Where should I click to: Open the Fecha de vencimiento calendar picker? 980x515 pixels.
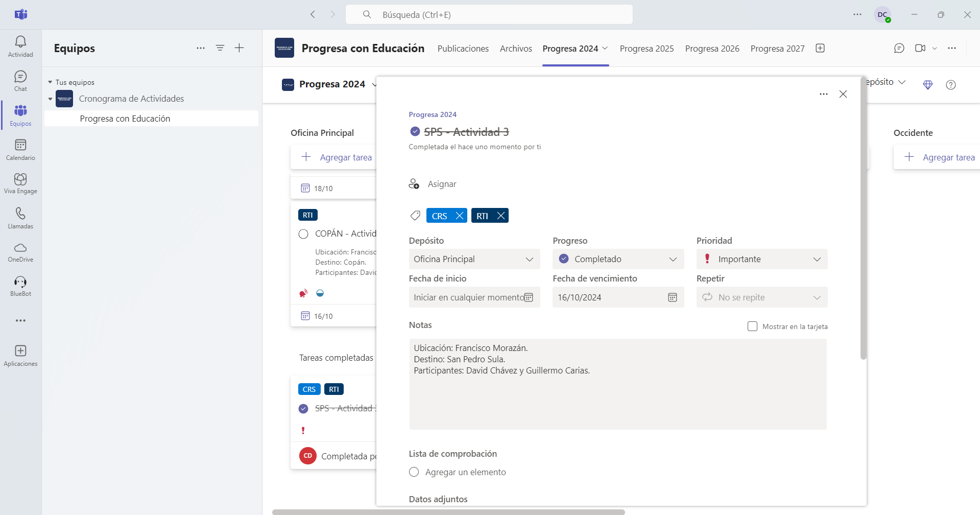click(673, 297)
